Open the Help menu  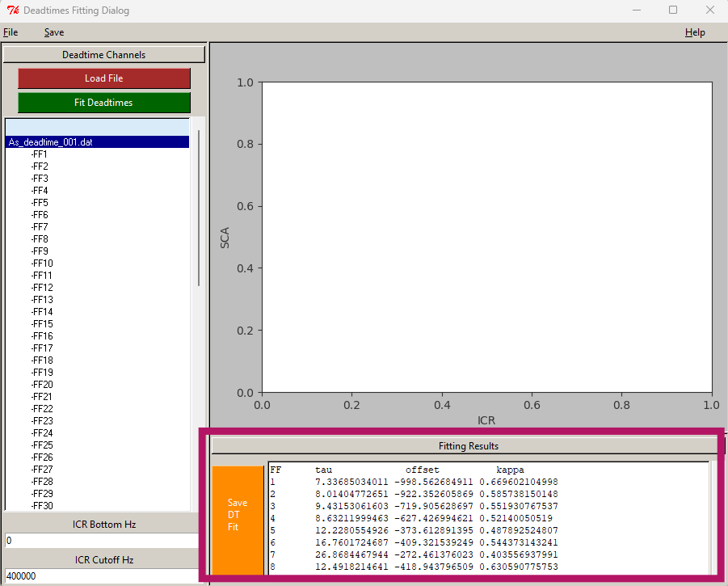(694, 32)
